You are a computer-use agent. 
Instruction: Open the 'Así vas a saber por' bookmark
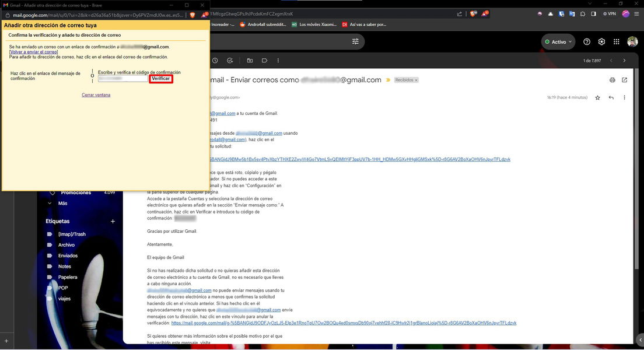(365, 24)
